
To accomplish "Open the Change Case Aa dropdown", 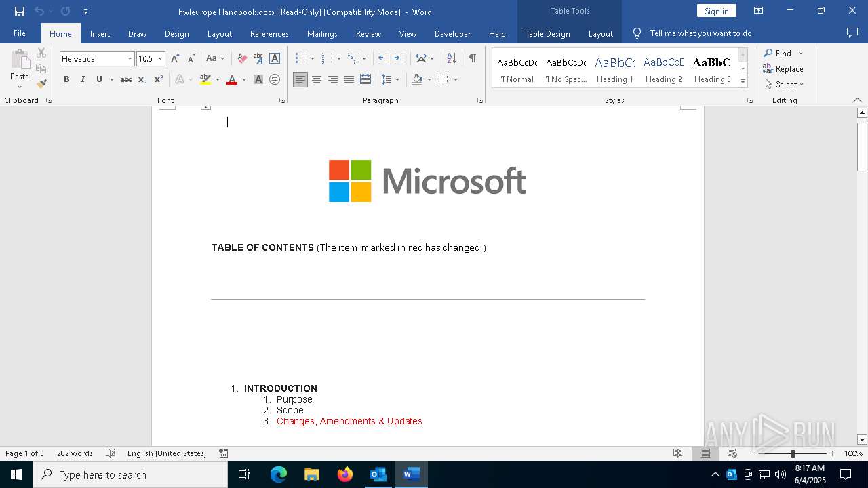I will pos(215,58).
